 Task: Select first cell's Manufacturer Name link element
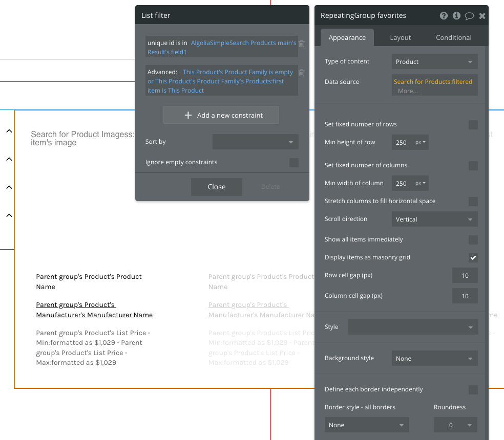coord(94,310)
